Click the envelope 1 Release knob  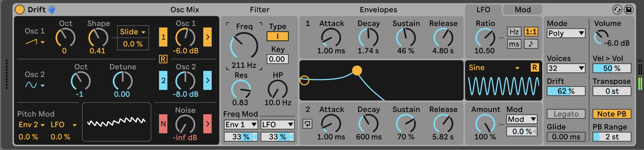[x=443, y=38]
